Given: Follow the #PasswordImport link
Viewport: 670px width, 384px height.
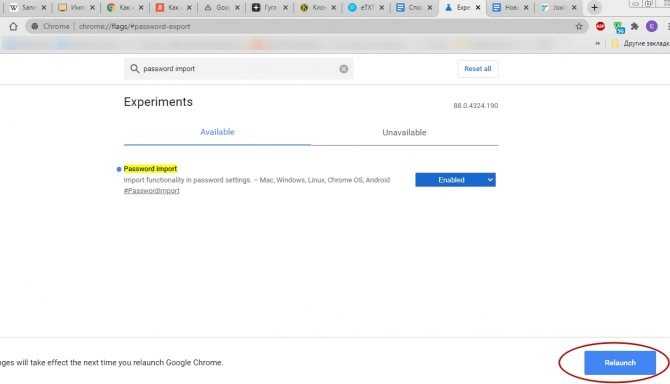Looking at the screenshot, I should coord(152,191).
